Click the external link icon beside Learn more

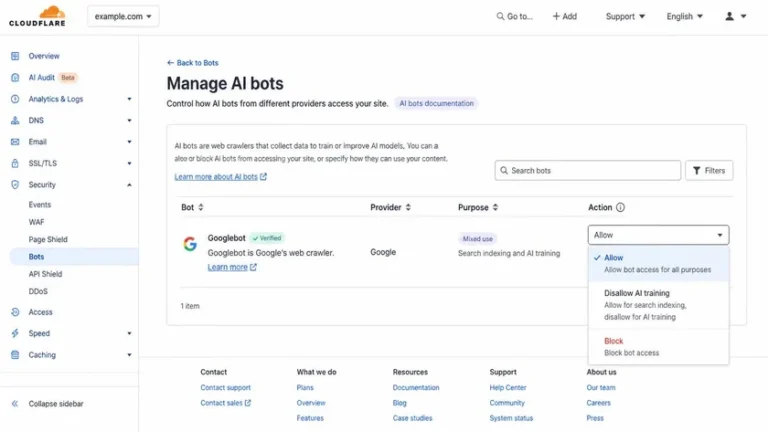tap(253, 267)
